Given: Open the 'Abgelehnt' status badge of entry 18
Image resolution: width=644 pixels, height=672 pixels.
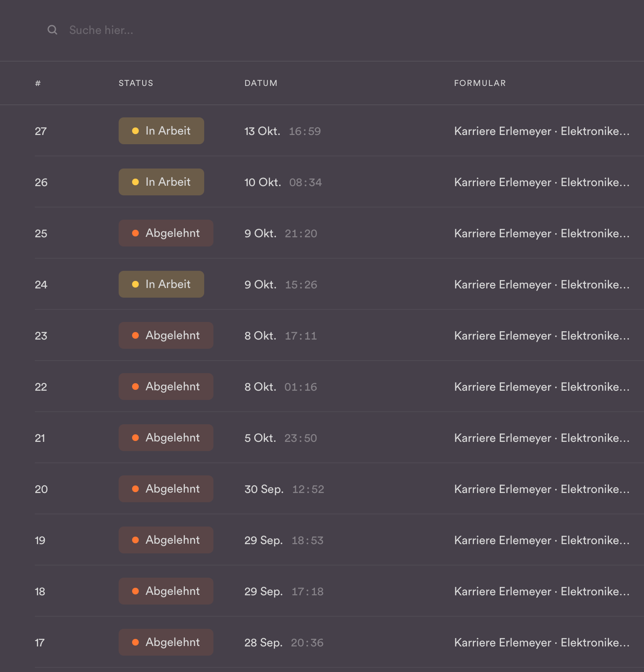Looking at the screenshot, I should tap(166, 591).
